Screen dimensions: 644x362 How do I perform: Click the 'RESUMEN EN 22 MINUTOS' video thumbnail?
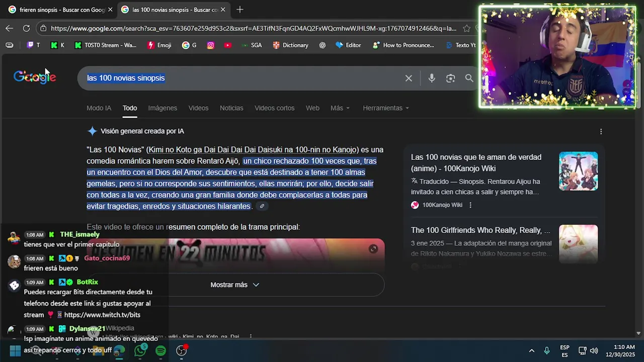(235, 255)
